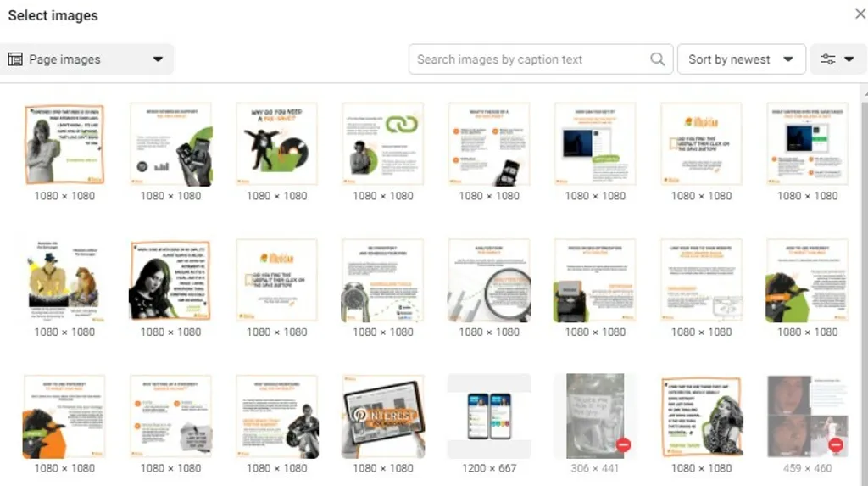Select the dancing man vinyl record thumbnail
Viewport: 868px width, 486px height.
(x=277, y=143)
